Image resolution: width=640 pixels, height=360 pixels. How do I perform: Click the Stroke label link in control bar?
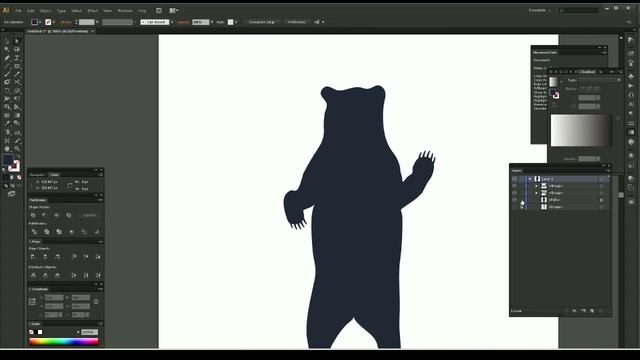[66, 22]
